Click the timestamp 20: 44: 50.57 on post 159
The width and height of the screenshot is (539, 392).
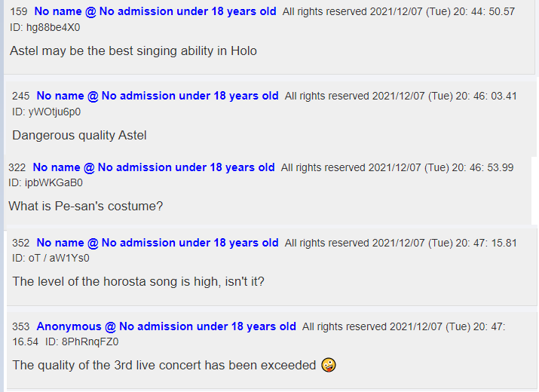coord(484,12)
